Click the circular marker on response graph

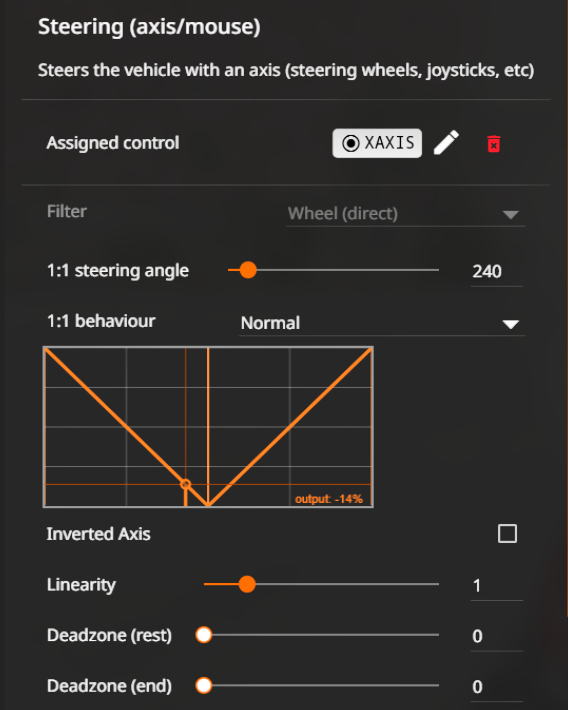(x=185, y=485)
